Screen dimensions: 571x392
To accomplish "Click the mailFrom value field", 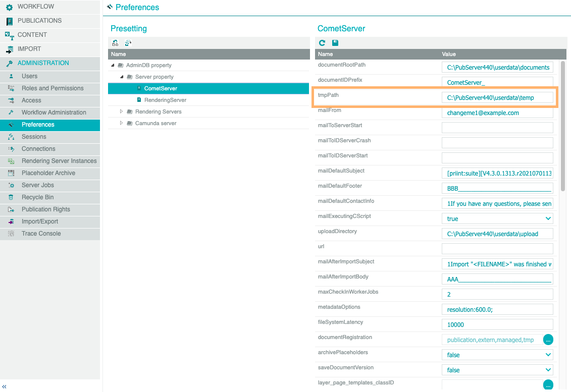I will click(497, 113).
